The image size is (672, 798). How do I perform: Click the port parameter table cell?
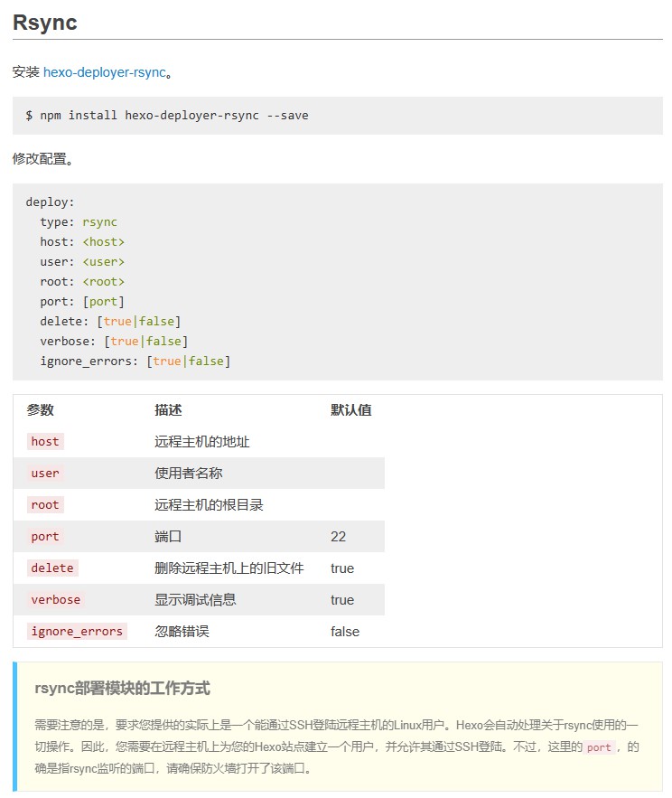click(x=45, y=536)
